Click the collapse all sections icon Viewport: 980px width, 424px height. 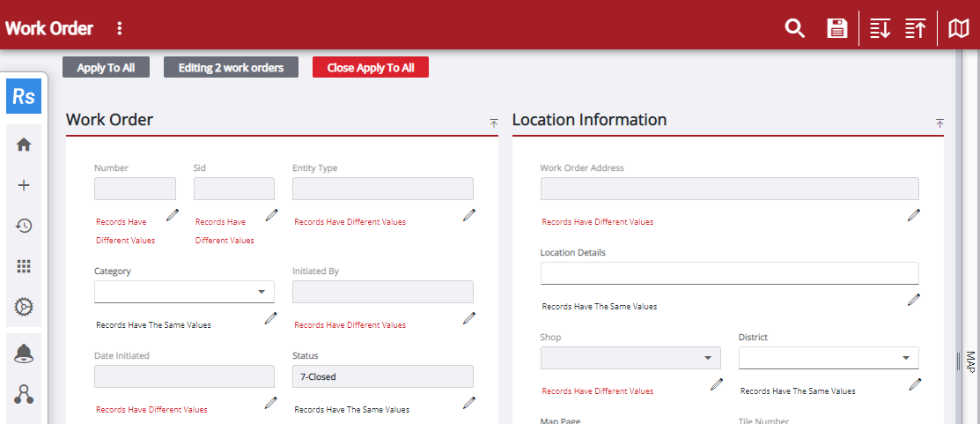click(916, 28)
